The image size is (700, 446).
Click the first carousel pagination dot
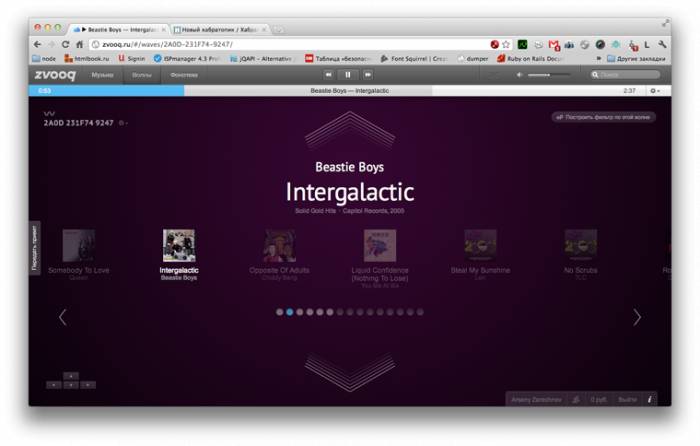point(279,312)
